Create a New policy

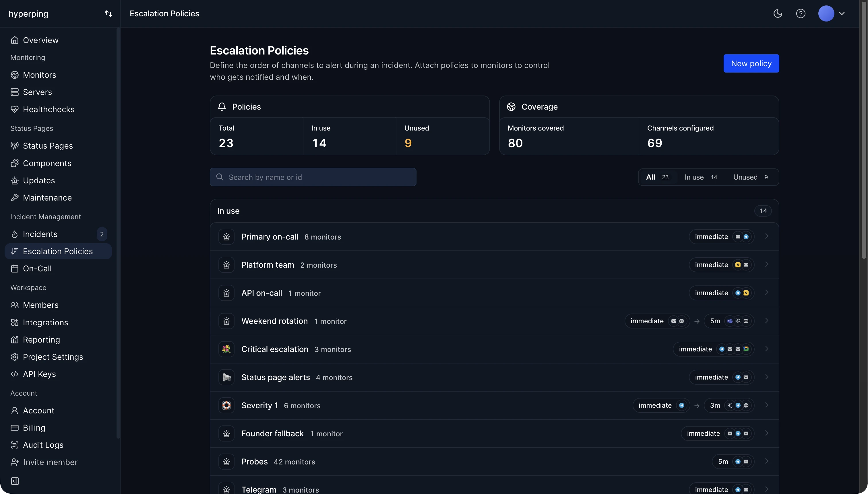(x=751, y=63)
